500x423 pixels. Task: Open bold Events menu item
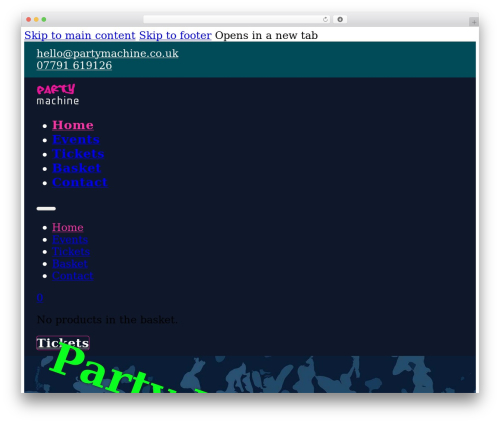point(76,139)
